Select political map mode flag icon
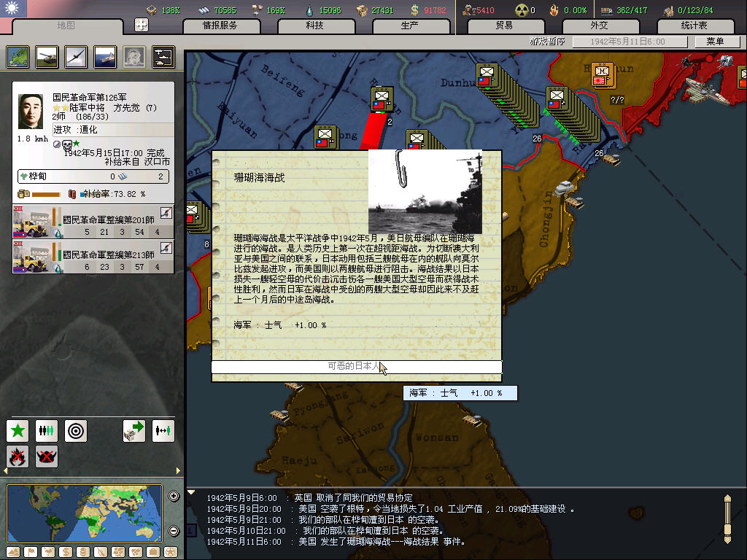 pyautogui.click(x=31, y=552)
